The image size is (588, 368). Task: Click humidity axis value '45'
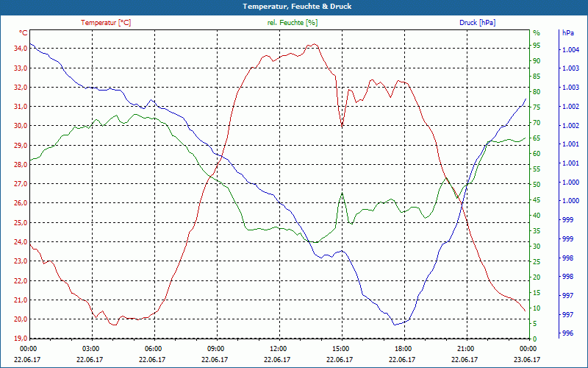tap(537, 200)
